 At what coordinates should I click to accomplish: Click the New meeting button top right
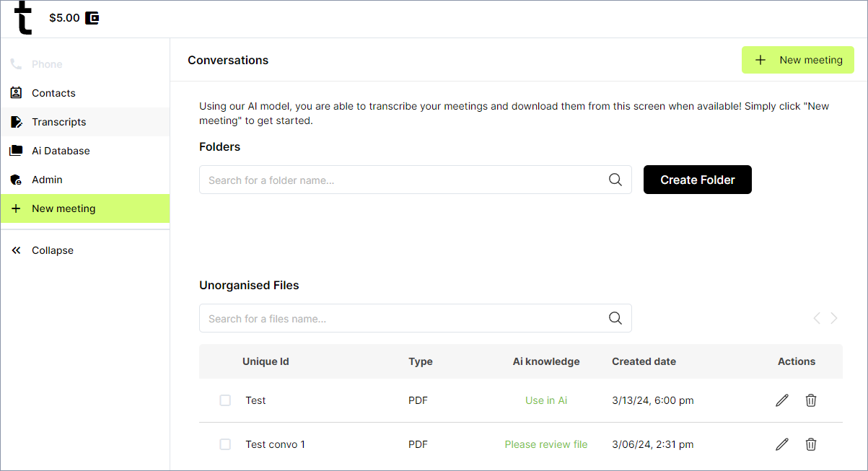tap(798, 60)
